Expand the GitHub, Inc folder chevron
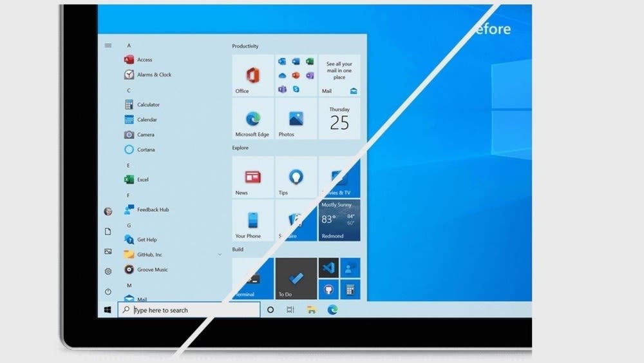The height and width of the screenshot is (363, 644). point(220,255)
